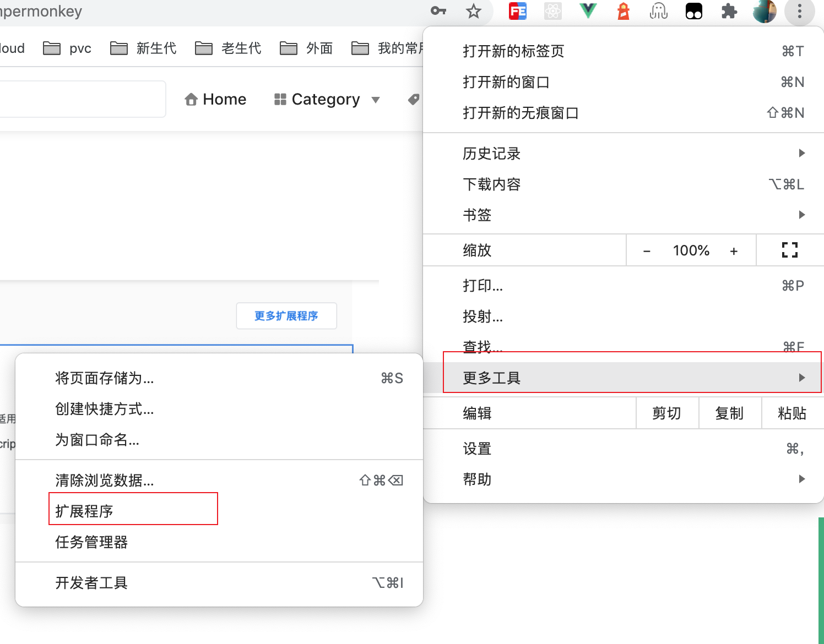Select 清除浏览数据... in submenu
The width and height of the screenshot is (824, 644).
coord(219,481)
